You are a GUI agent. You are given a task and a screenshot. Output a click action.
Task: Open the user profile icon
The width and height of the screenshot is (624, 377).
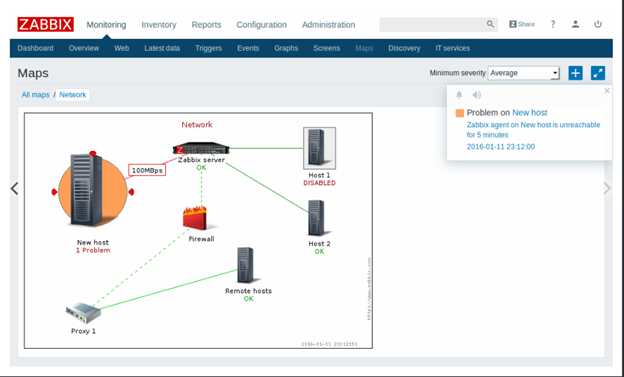tap(575, 24)
